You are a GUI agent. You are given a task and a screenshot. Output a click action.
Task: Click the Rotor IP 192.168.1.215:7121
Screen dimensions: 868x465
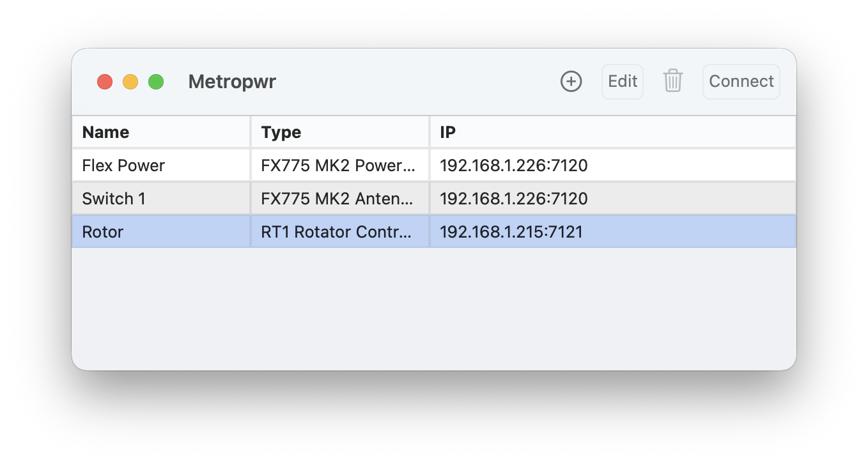coord(511,232)
